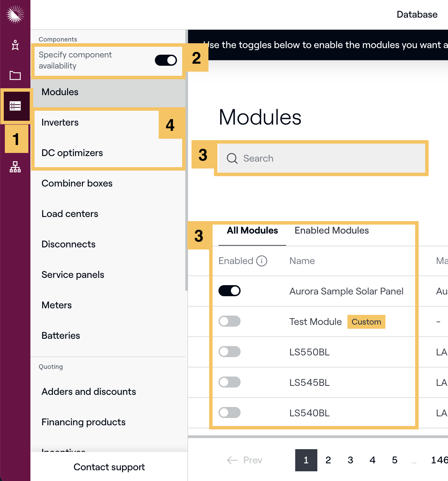Click the magnifying glass in the search bar

pyautogui.click(x=232, y=158)
